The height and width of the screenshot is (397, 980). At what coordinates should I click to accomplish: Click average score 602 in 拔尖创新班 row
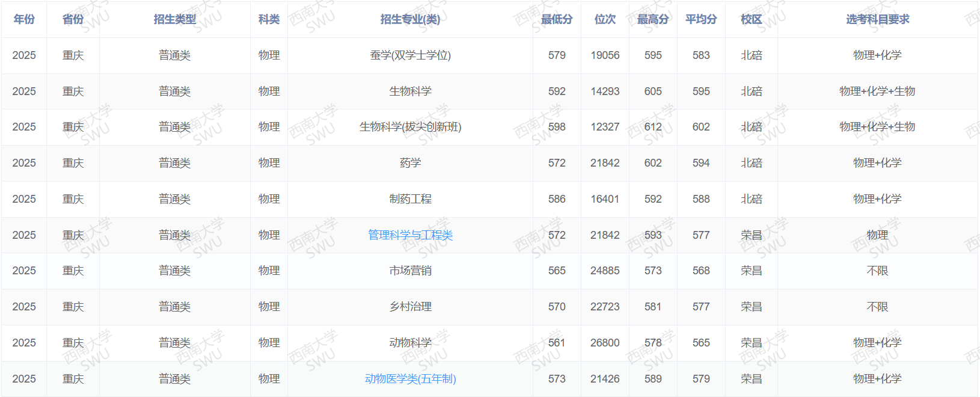(701, 127)
